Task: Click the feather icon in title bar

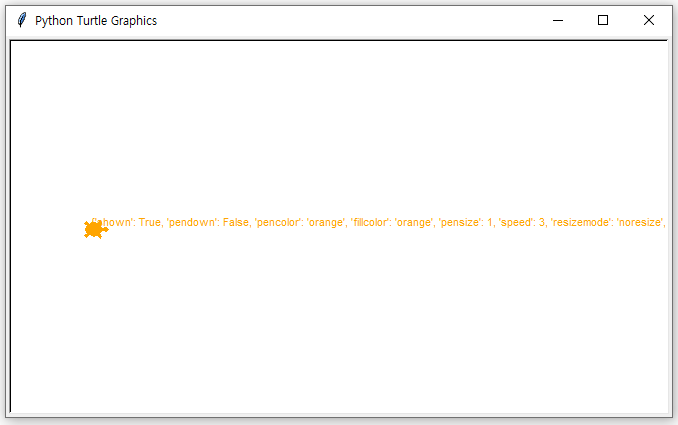Action: pyautogui.click(x=22, y=20)
